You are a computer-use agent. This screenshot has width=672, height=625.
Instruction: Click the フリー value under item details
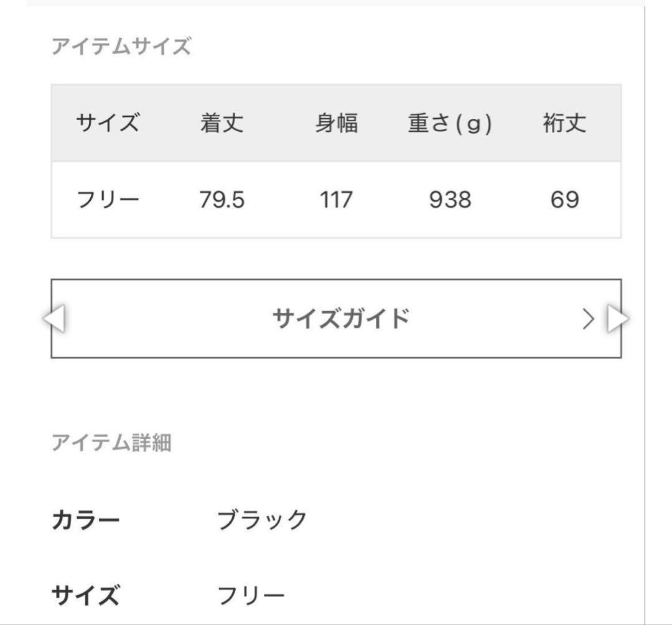click(250, 596)
